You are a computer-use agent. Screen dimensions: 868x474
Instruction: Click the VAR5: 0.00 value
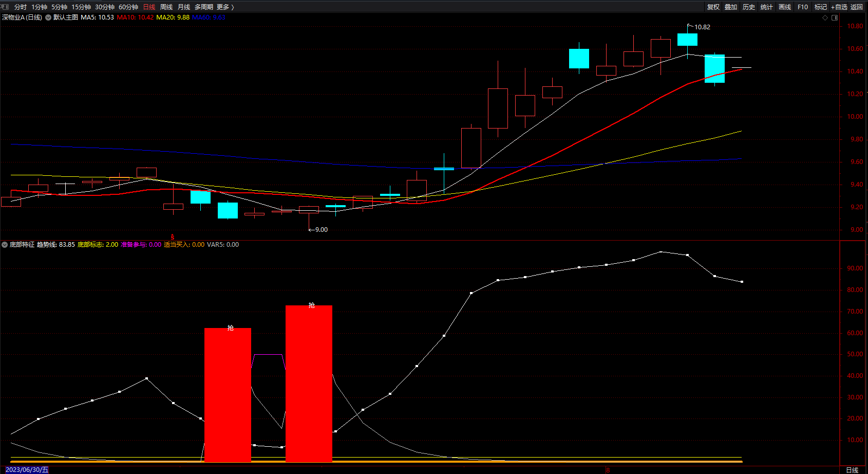pos(223,245)
